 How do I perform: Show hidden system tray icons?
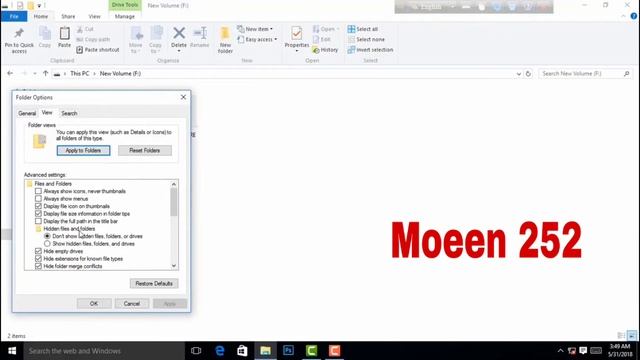560,351
